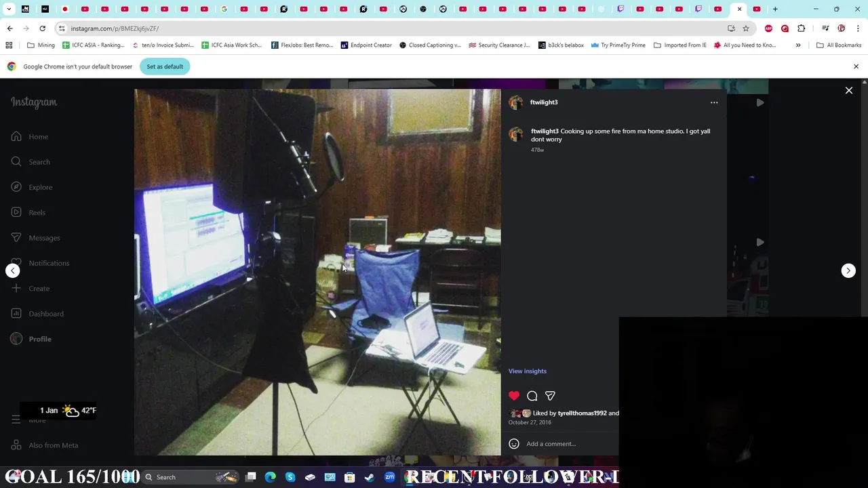Image resolution: width=868 pixels, height=488 pixels.
Task: Open the tab search dropdown arrow
Action: point(9,9)
